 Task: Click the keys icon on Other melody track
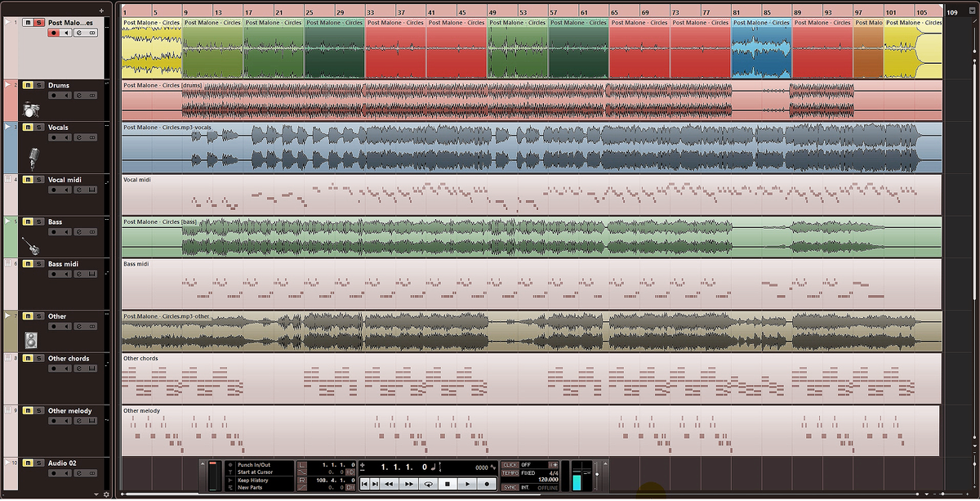click(x=91, y=421)
